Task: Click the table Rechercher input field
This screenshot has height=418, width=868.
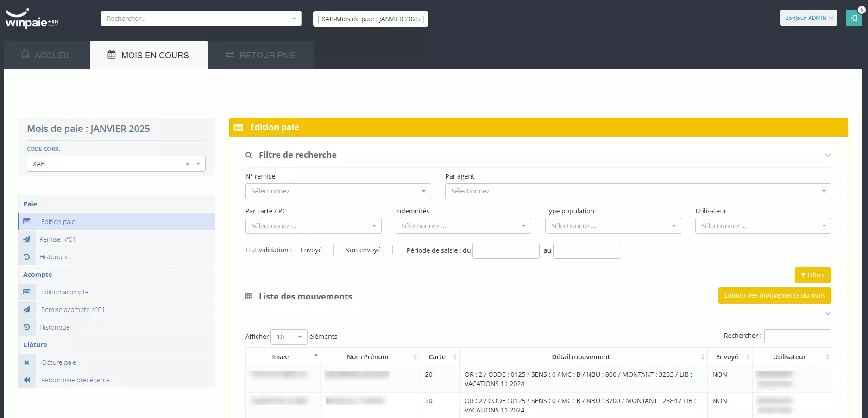Action: click(x=798, y=336)
